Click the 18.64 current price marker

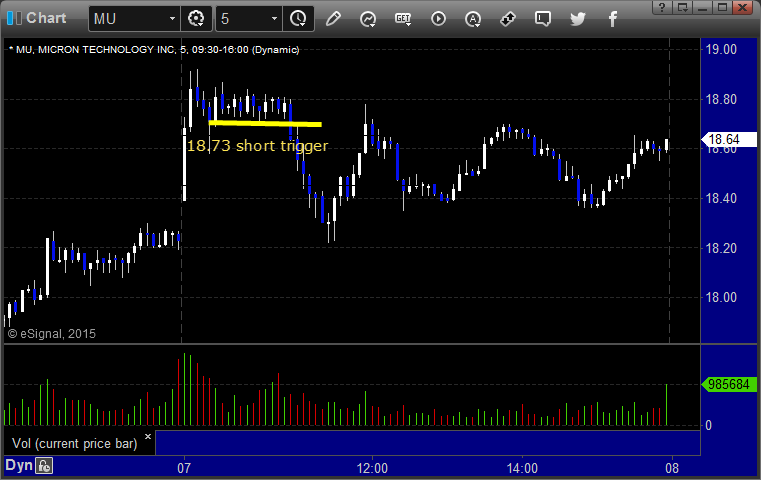click(x=729, y=140)
